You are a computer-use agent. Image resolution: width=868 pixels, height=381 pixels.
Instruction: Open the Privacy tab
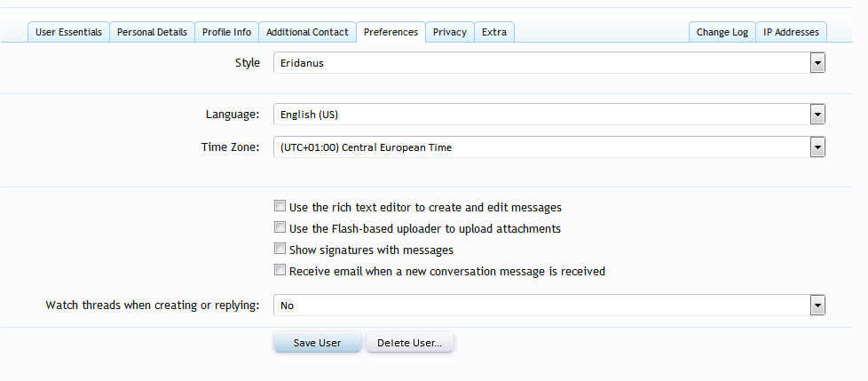point(449,32)
